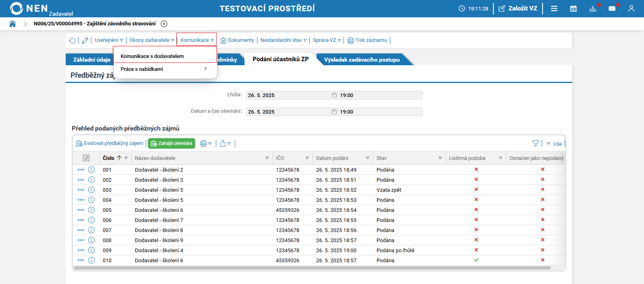Open Práce s nabídkami submenu
This screenshot has height=284, width=644.
coord(165,69)
